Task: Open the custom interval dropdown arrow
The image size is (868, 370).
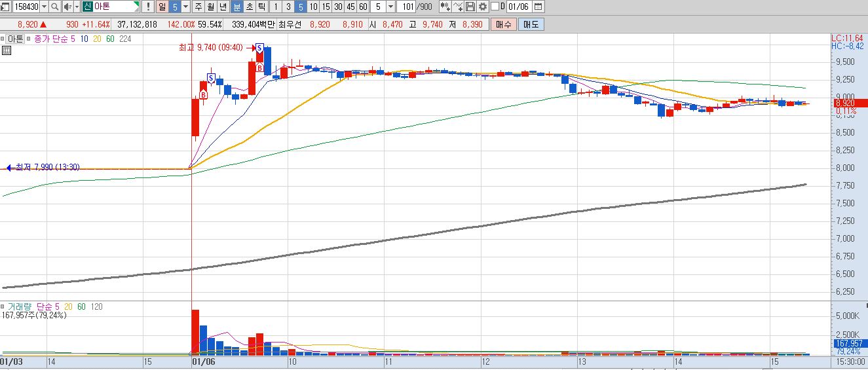Action: coord(391,7)
